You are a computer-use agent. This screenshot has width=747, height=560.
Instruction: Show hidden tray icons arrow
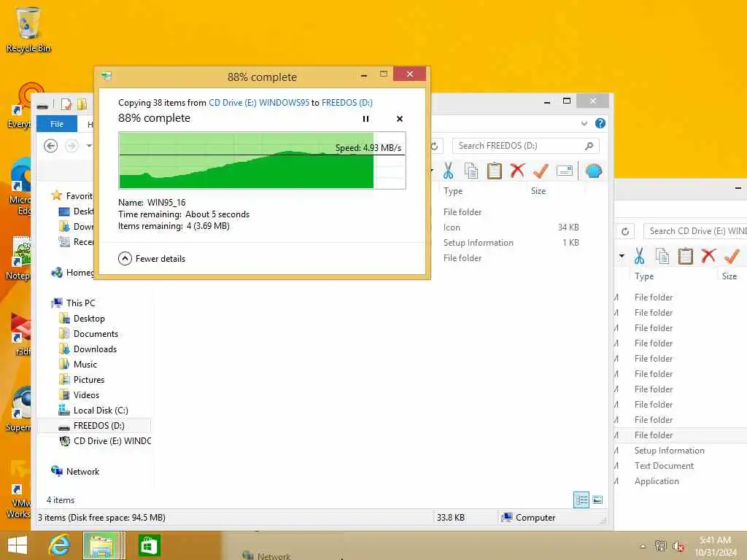(643, 546)
